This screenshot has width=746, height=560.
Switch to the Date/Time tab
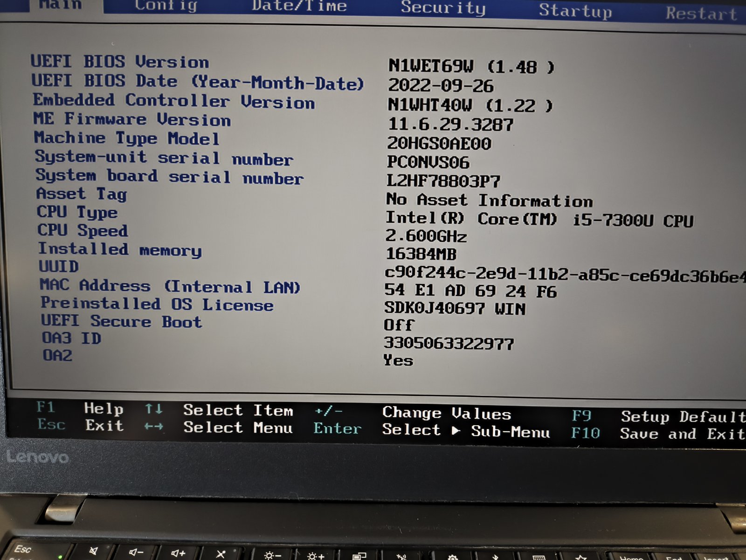click(299, 6)
